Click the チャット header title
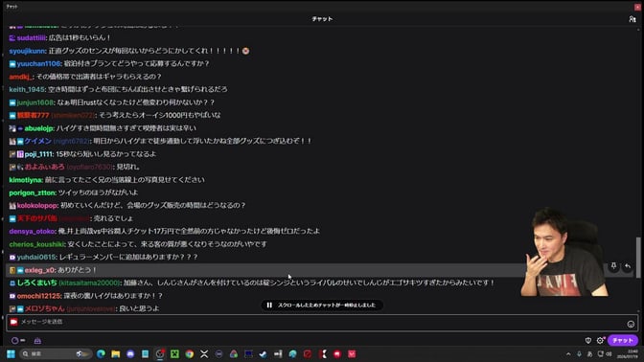This screenshot has height=362, width=644. click(322, 19)
